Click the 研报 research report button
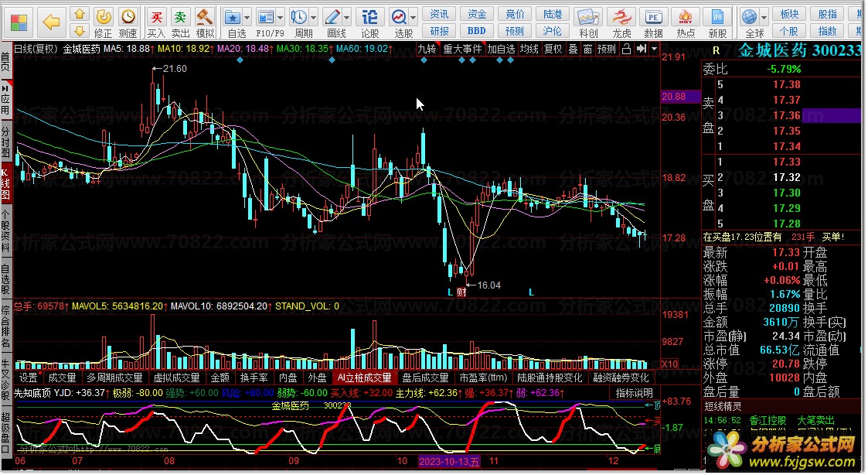The image size is (868, 475). (440, 31)
